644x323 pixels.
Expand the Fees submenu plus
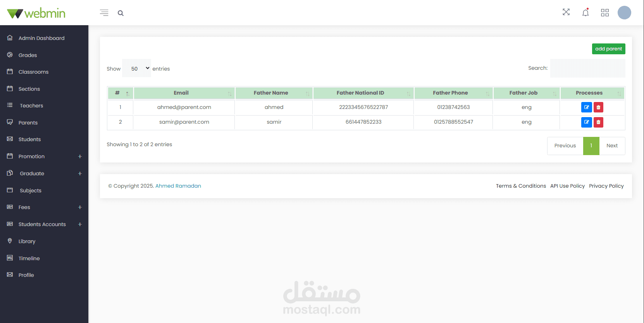click(80, 207)
